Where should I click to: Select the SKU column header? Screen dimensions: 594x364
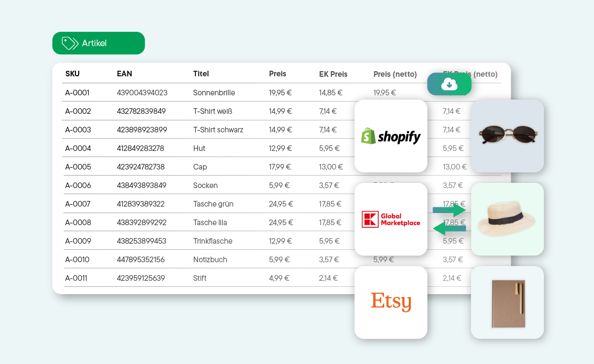72,74
